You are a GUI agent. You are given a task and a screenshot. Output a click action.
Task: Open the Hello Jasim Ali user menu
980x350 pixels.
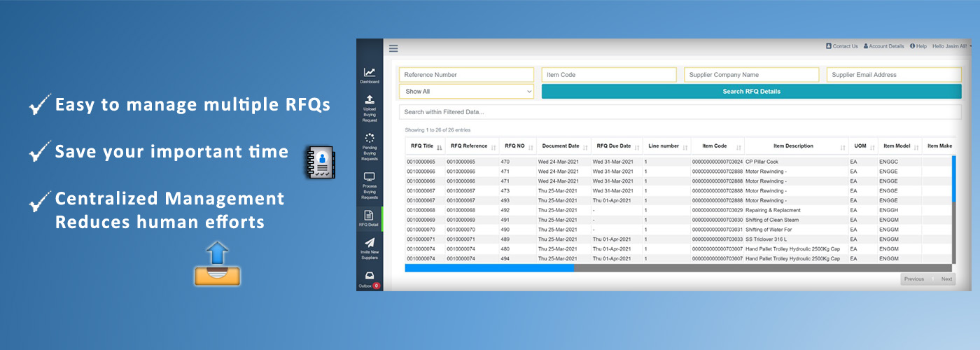click(951, 46)
